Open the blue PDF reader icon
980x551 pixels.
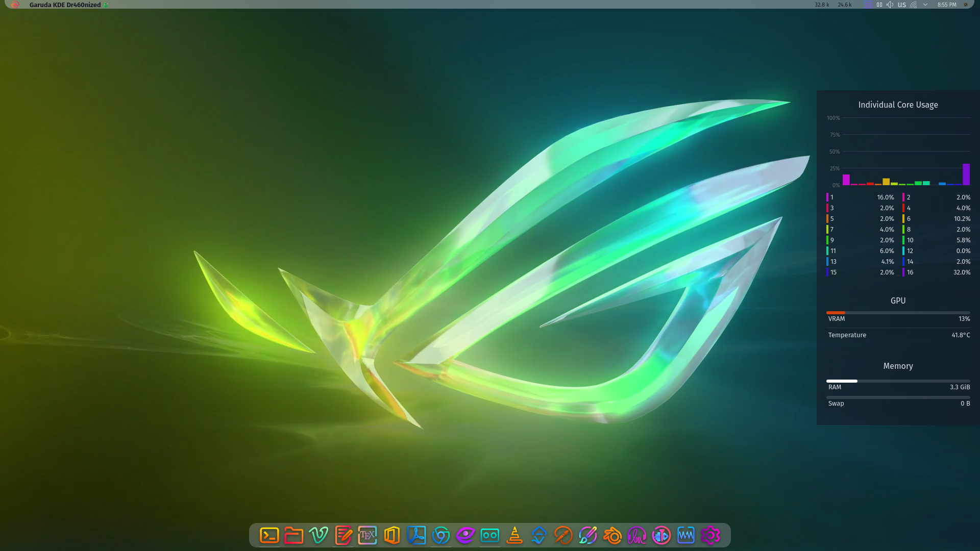416,535
